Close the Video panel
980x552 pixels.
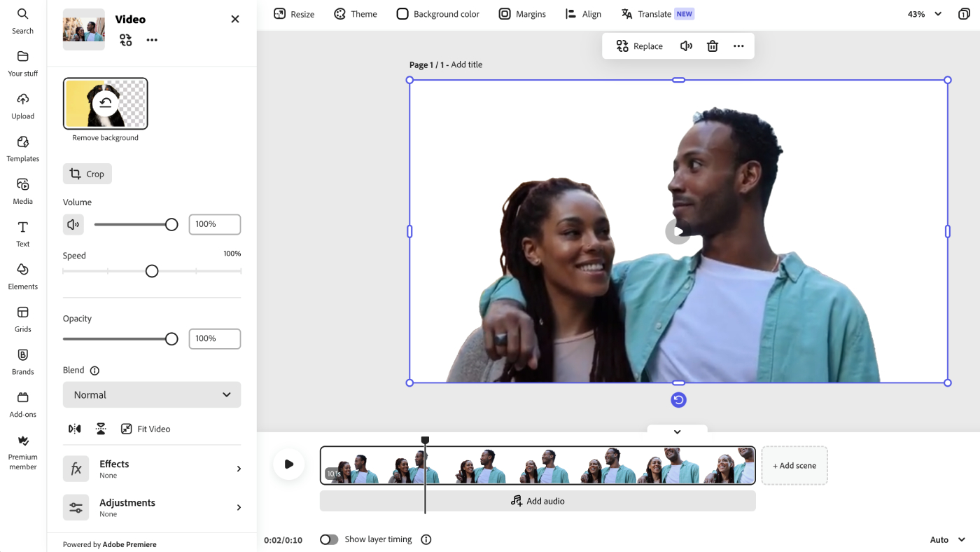235,19
